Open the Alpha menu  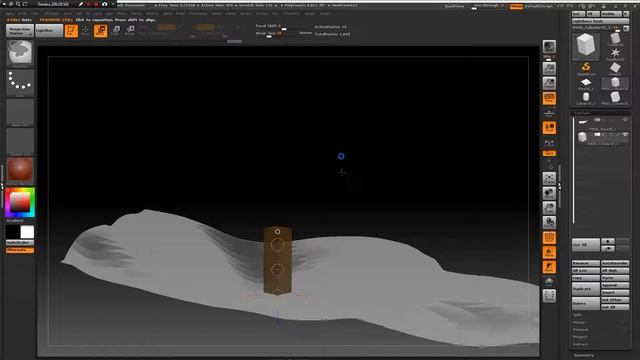(x=9, y=13)
